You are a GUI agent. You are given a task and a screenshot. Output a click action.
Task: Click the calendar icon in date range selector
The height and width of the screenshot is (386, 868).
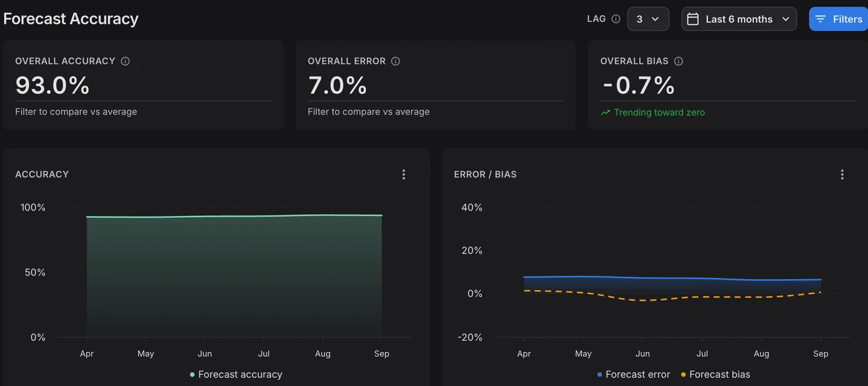[x=693, y=19]
